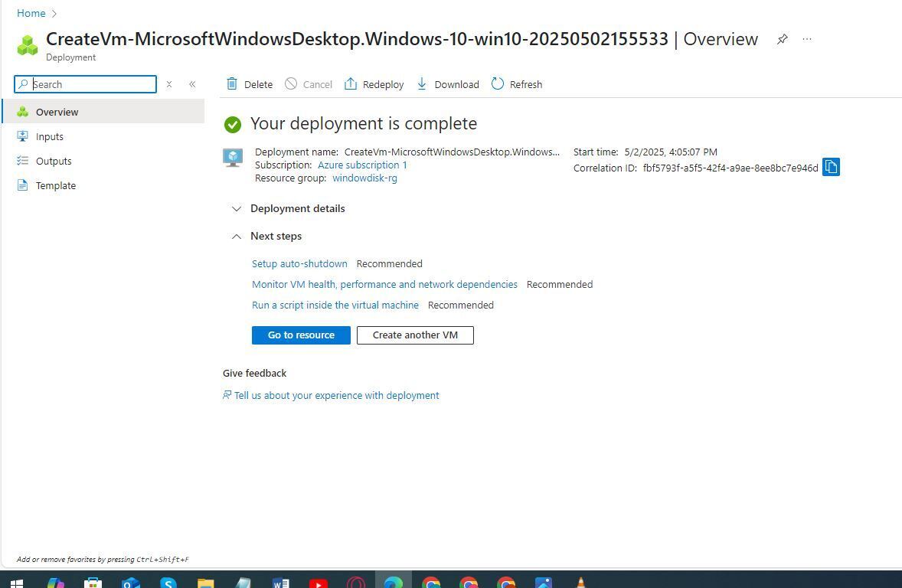Viewport: 902px width, 588px height.
Task: Open Microsoft Word from the taskbar
Action: (x=280, y=582)
